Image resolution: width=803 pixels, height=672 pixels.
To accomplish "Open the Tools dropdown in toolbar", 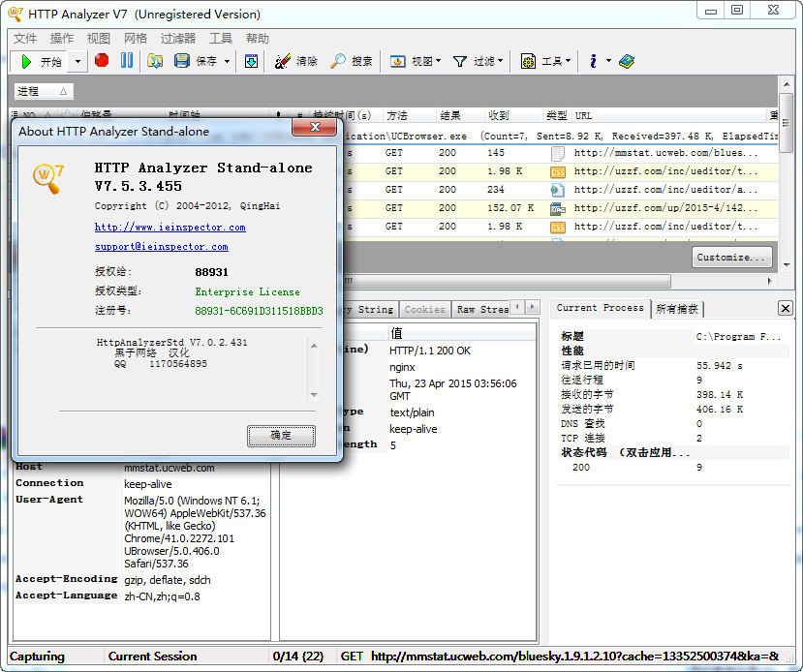I will click(546, 61).
